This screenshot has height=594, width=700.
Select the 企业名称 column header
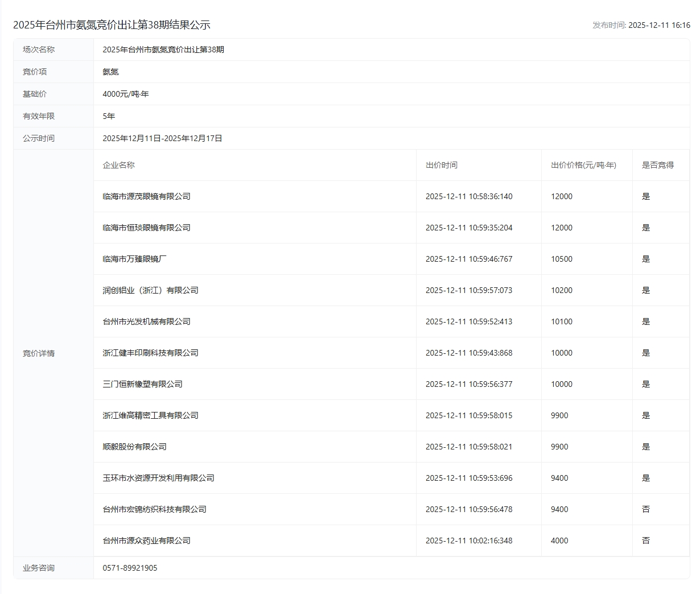point(118,165)
